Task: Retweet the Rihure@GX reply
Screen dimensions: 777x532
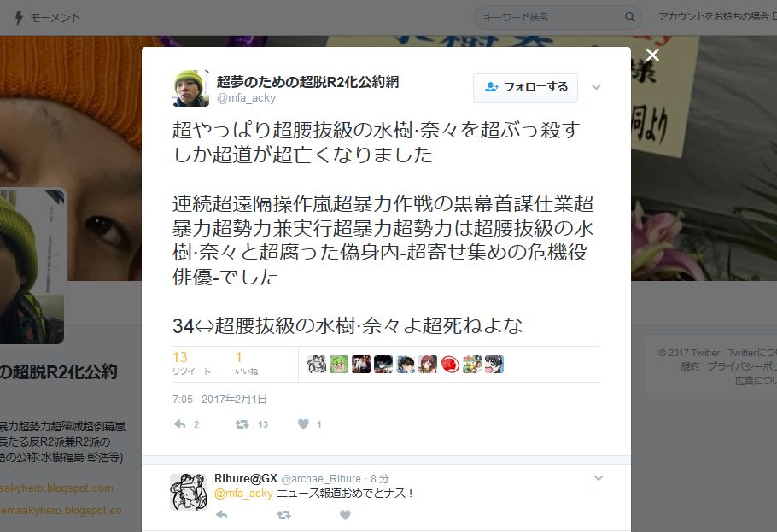Action: click(284, 515)
